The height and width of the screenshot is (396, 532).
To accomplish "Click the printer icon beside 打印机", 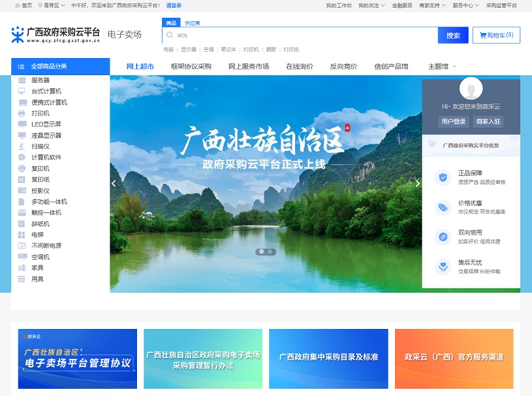I will 22,114.
